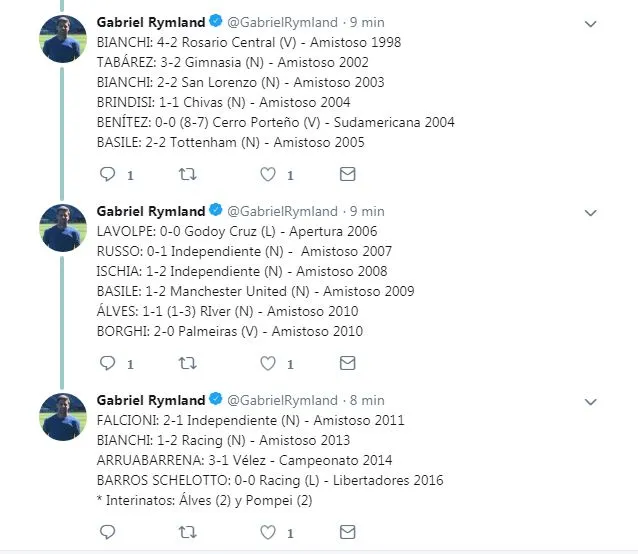This screenshot has height=554, width=638.
Task: Retweet the tweet mentioning Libertadores 2016
Action: 187,532
